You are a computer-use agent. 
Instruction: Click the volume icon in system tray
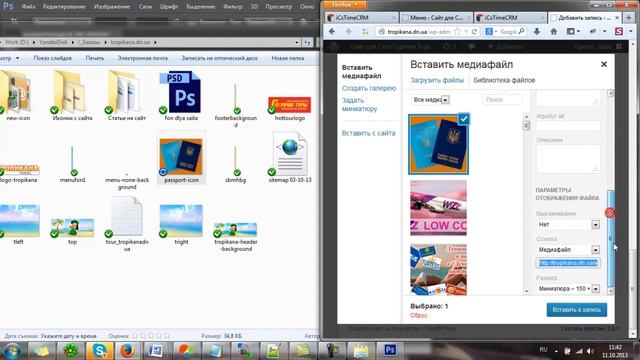[590, 351]
